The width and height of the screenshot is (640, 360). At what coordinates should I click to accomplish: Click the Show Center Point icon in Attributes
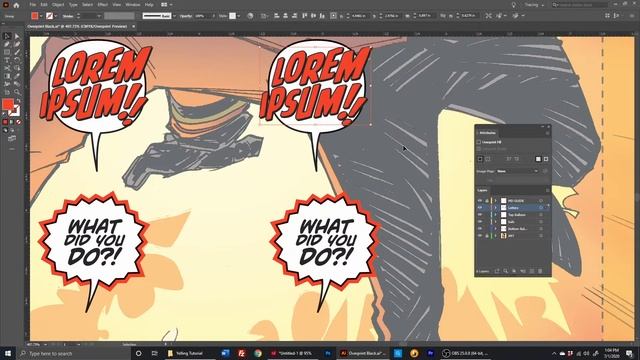click(x=480, y=159)
